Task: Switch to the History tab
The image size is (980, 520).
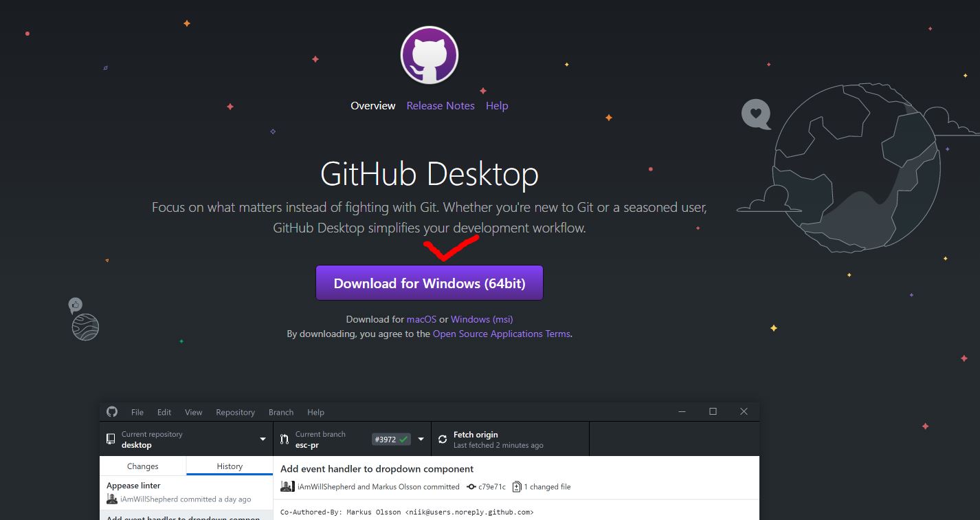Action: point(230,466)
